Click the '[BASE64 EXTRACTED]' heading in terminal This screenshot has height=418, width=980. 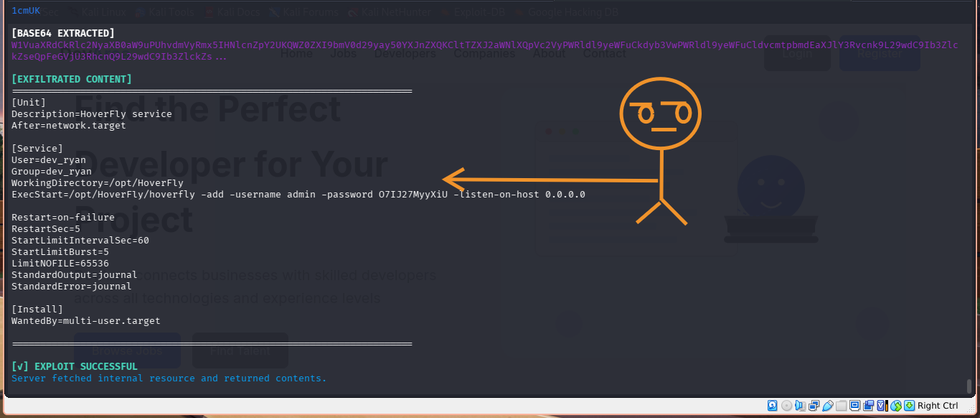63,33
